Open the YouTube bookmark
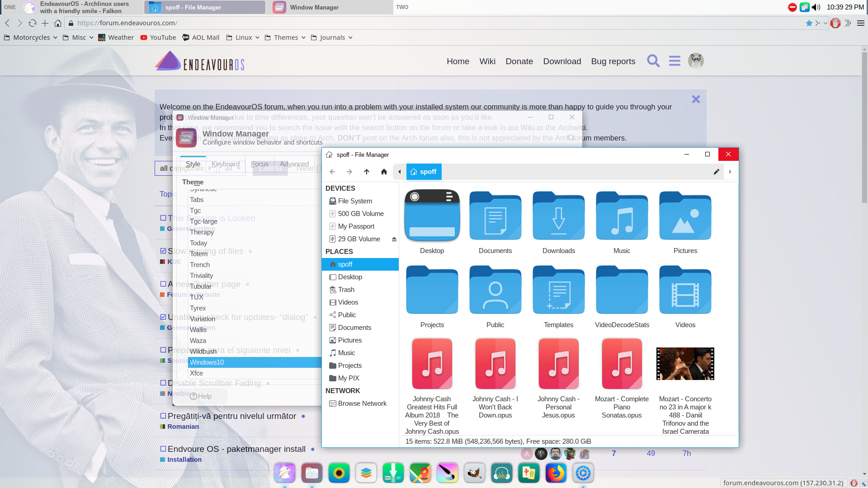This screenshot has width=868, height=488. click(158, 38)
